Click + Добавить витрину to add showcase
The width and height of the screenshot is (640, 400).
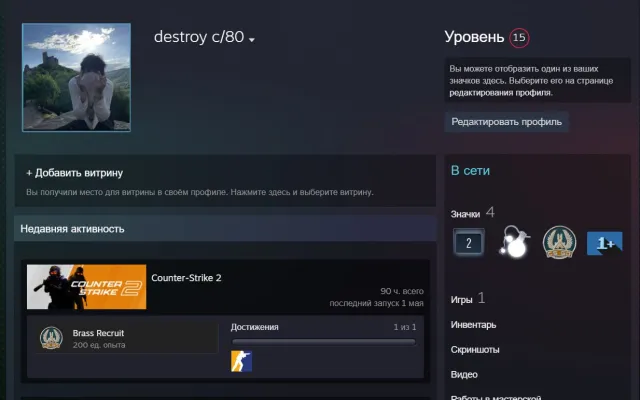75,173
